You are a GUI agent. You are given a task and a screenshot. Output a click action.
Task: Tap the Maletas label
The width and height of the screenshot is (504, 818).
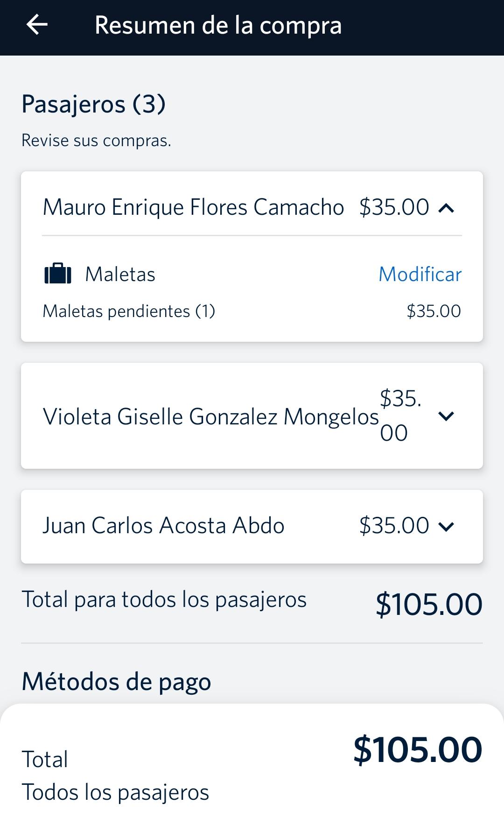click(120, 274)
